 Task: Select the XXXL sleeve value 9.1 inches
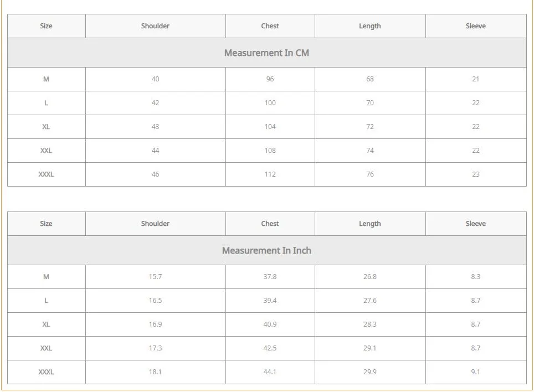click(475, 372)
